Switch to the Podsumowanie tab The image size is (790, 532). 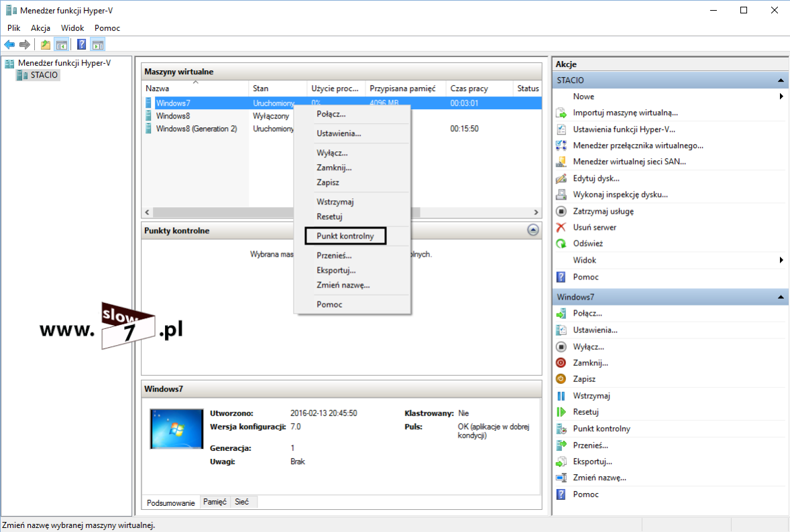pyautogui.click(x=171, y=503)
